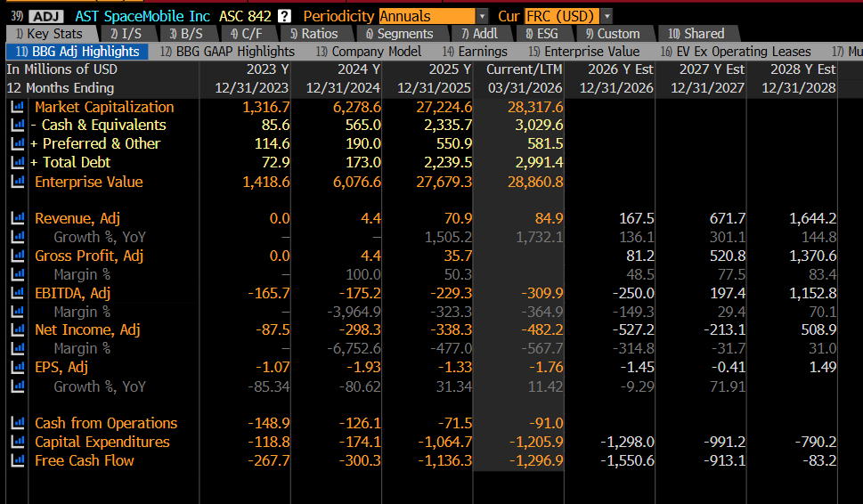Open chart icon for Gross Profit, Adj row
863x504 pixels.
click(18, 256)
